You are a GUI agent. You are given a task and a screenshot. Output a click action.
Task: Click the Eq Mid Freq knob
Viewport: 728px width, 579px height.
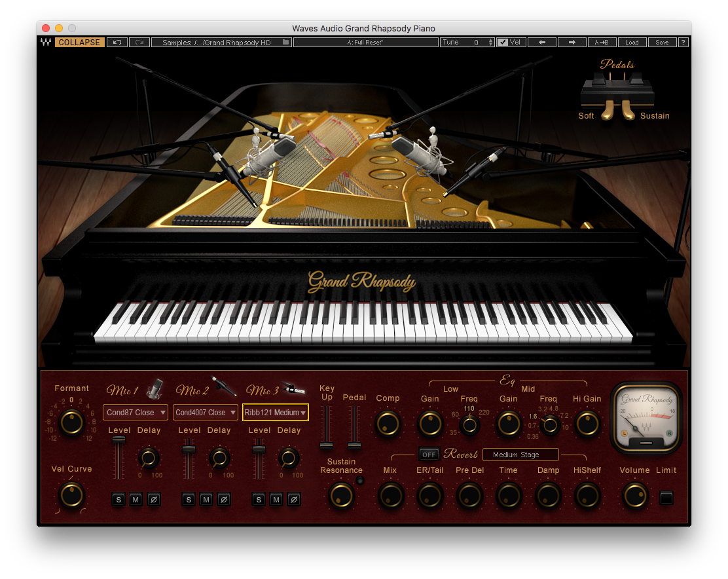point(550,425)
